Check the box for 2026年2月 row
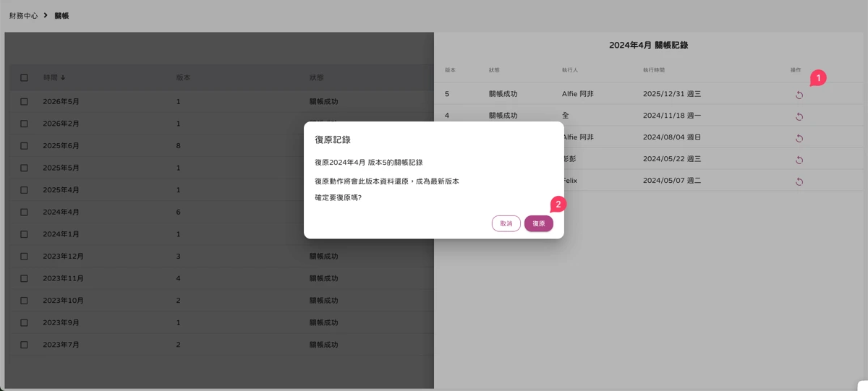868x391 pixels. coord(24,124)
